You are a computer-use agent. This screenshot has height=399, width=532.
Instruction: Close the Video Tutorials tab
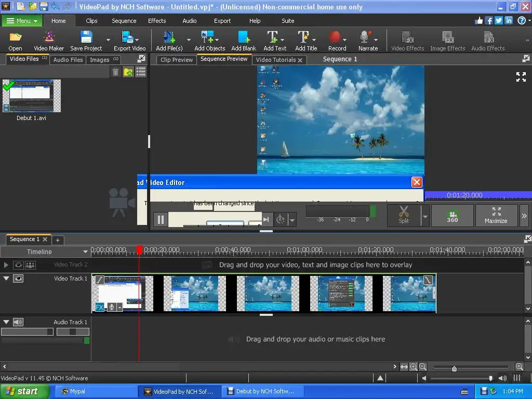(300, 60)
